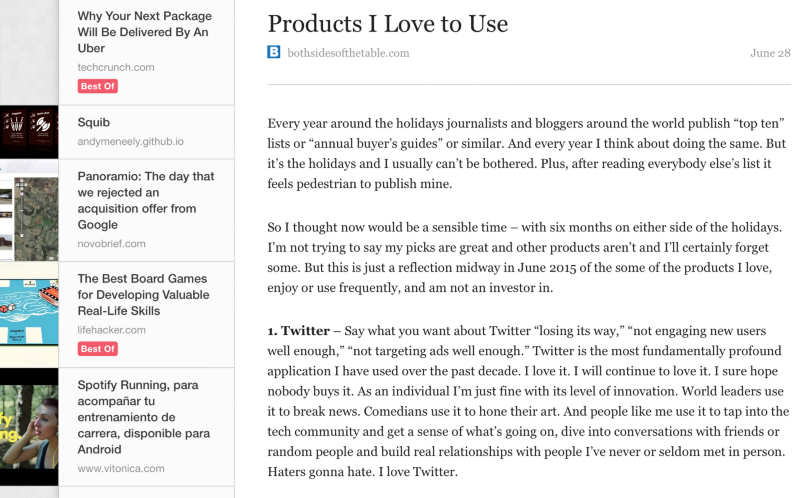800x498 pixels.
Task: Click the www.vitonica.com source label
Action: [x=120, y=467]
